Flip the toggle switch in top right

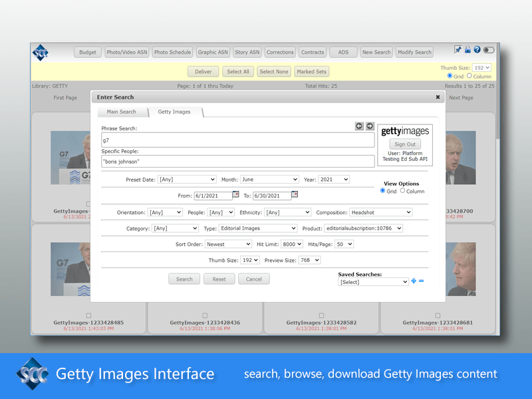[x=489, y=50]
